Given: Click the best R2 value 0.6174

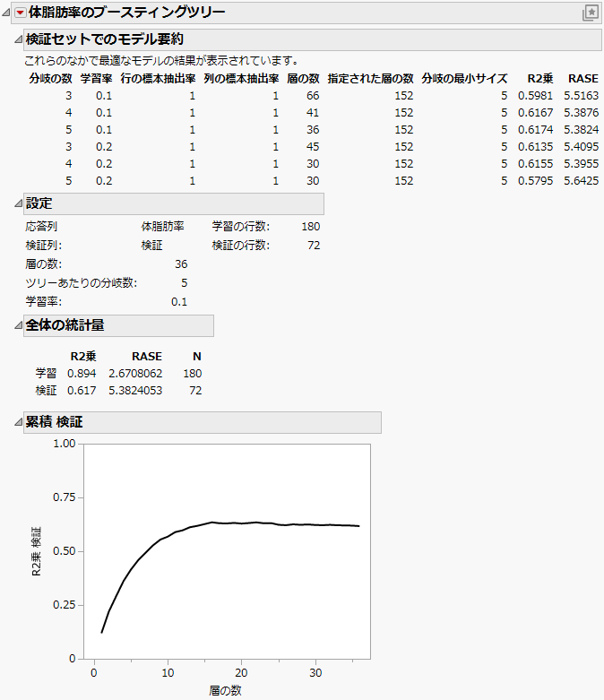Looking at the screenshot, I should (x=535, y=129).
